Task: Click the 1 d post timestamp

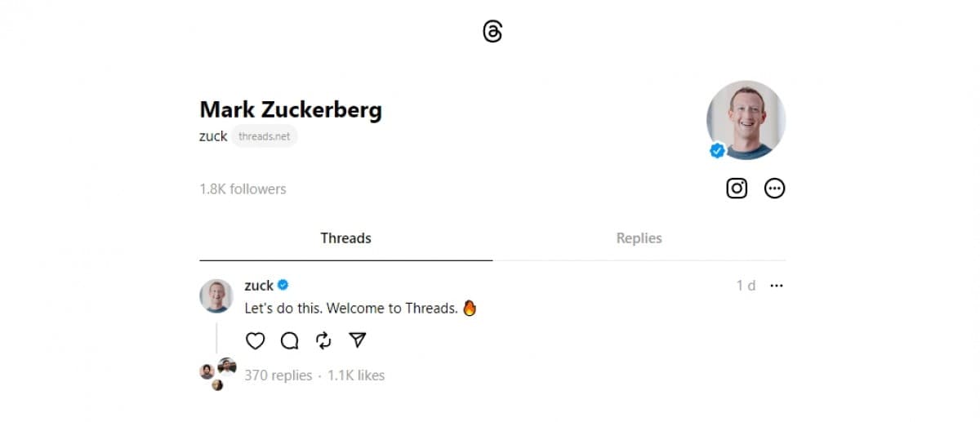Action: pos(746,286)
